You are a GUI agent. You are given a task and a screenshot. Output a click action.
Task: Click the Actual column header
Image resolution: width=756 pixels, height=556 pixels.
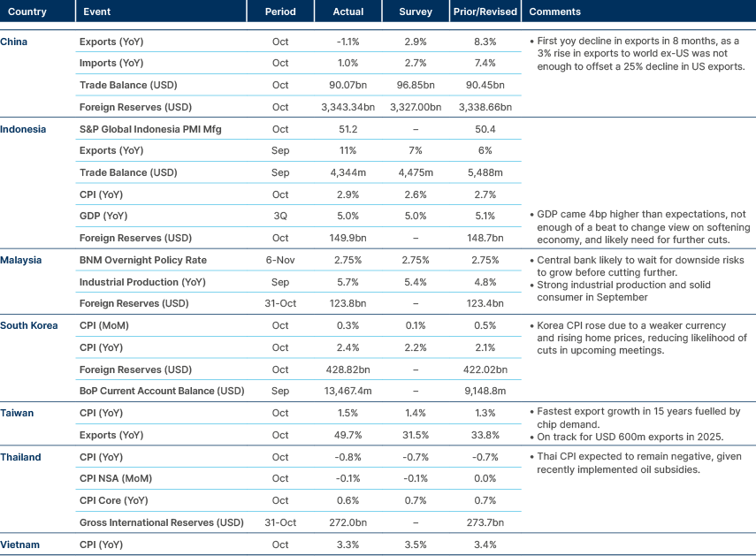(x=348, y=11)
